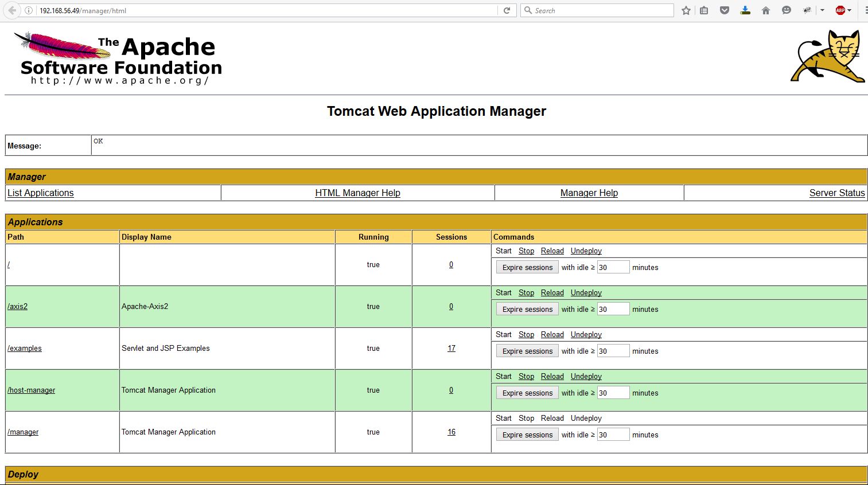Click the Apache Software Foundation logo
The image size is (868, 485).
(118, 58)
